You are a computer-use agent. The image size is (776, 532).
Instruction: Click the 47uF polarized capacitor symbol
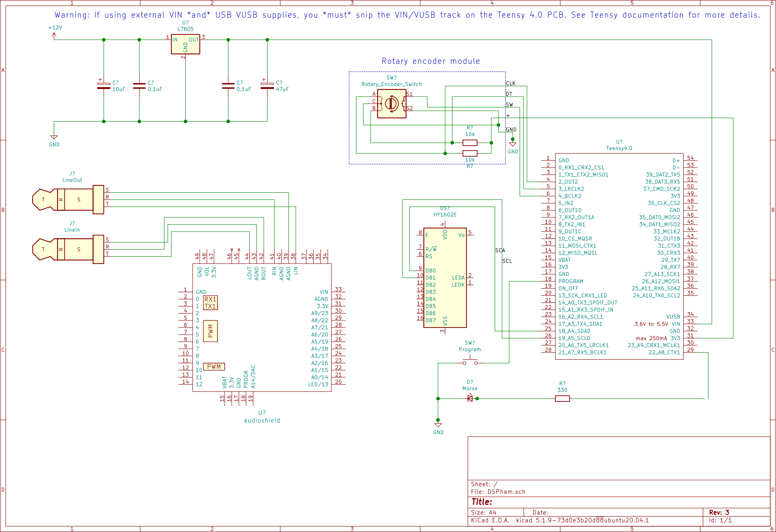pyautogui.click(x=267, y=86)
